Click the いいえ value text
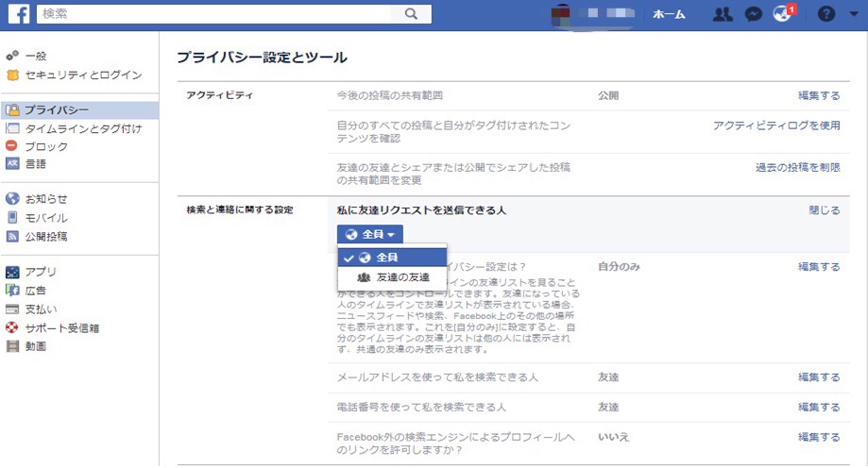 coord(613,437)
